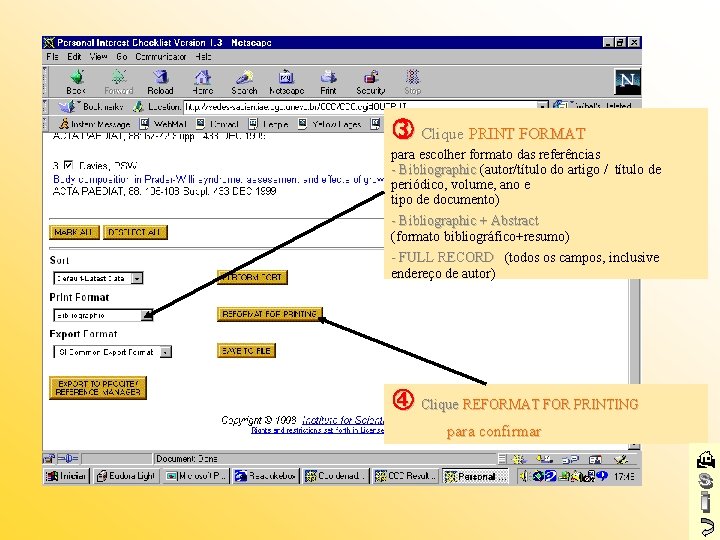Click the DESELECT ALL button

tap(135, 232)
